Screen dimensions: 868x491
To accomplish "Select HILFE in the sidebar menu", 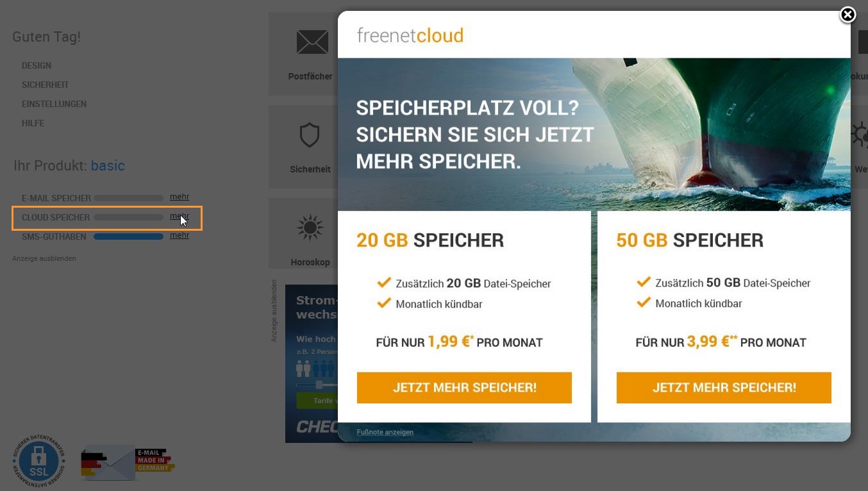I will 33,123.
